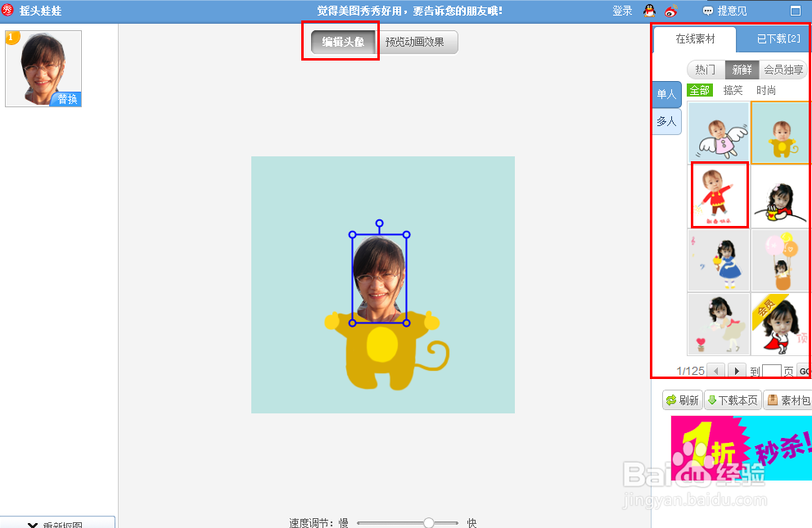Image resolution: width=812 pixels, height=528 pixels.
Task: Click the QQ penguin login icon
Action: click(x=649, y=11)
